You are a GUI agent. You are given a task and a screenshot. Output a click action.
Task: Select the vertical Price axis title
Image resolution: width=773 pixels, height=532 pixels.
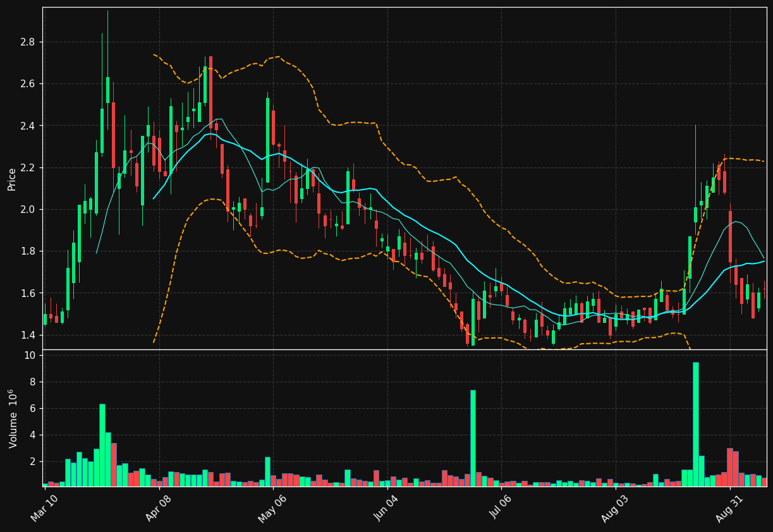(x=12, y=179)
